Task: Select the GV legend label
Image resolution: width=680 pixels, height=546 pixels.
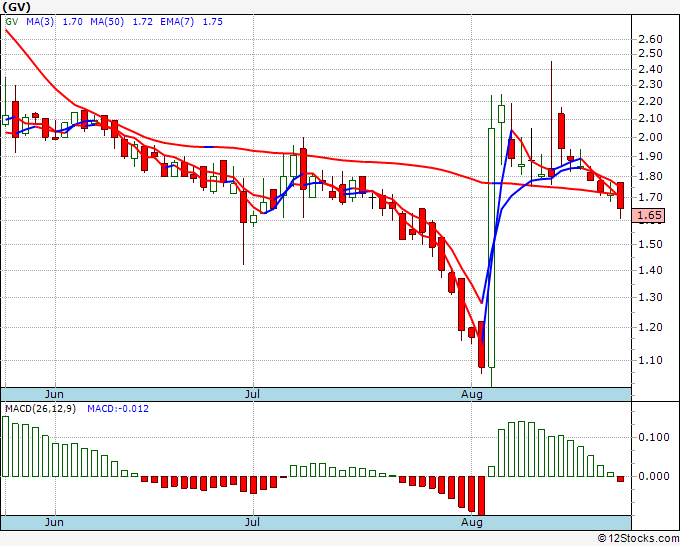Action: [12, 22]
